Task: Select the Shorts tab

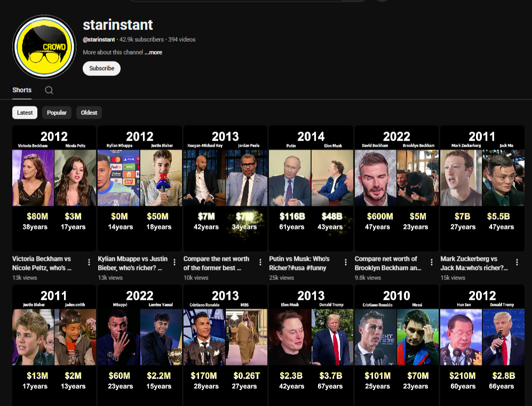Action: (22, 90)
